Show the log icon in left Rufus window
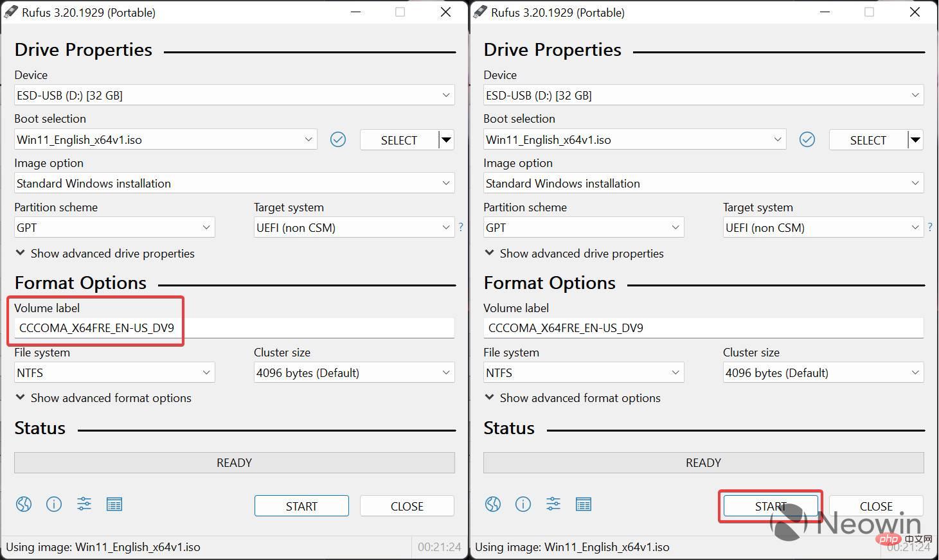The height and width of the screenshot is (560, 939). [x=114, y=504]
